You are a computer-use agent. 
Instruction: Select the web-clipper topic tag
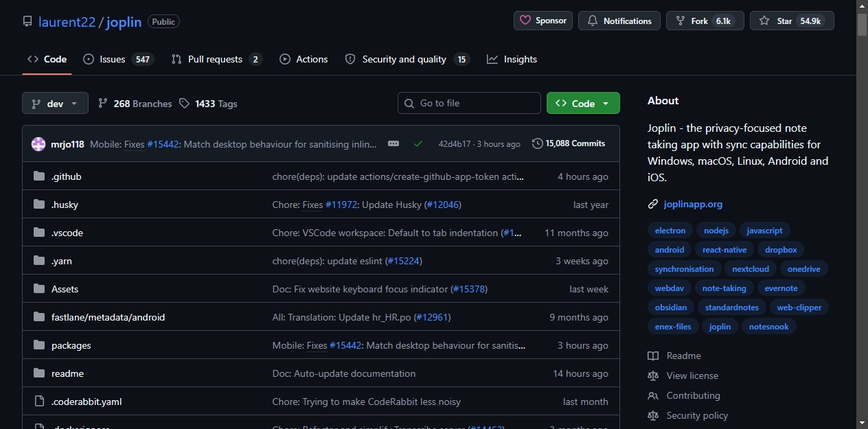point(799,308)
